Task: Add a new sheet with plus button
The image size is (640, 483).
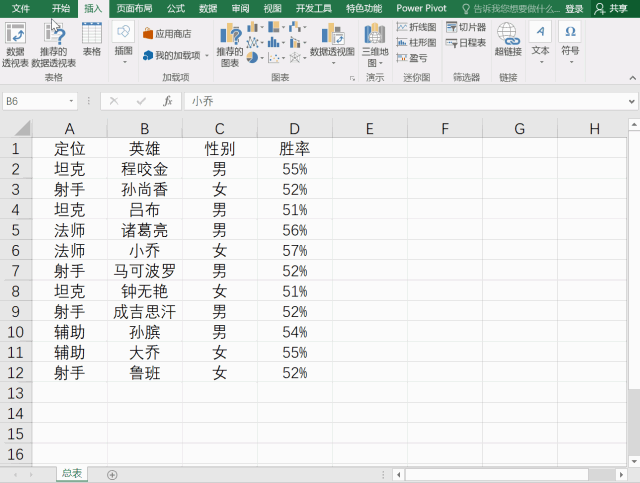Action: tap(112, 474)
